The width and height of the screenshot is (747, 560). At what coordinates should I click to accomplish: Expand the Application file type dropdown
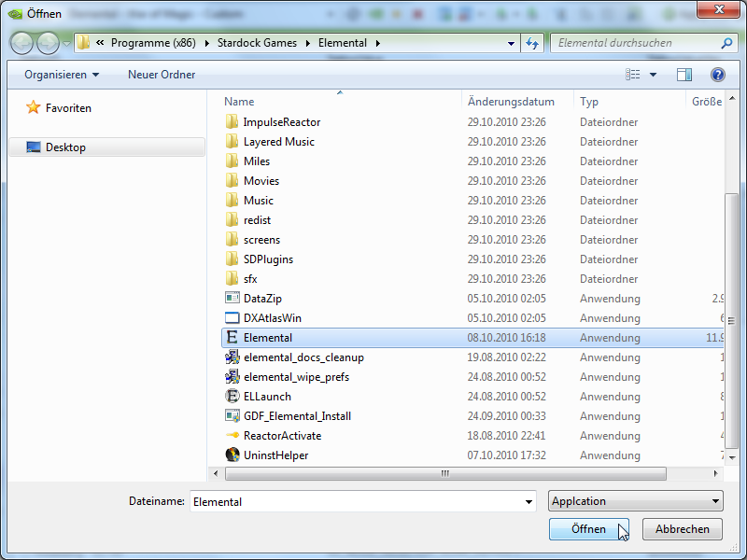[636, 501]
